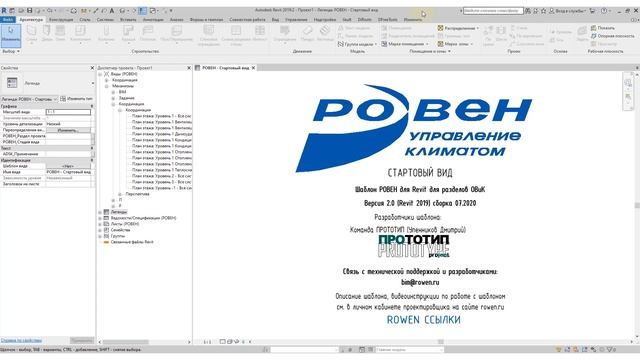Screen dimensions: 640x360
Task: Close the Свойства panel
Action: pos(92,68)
